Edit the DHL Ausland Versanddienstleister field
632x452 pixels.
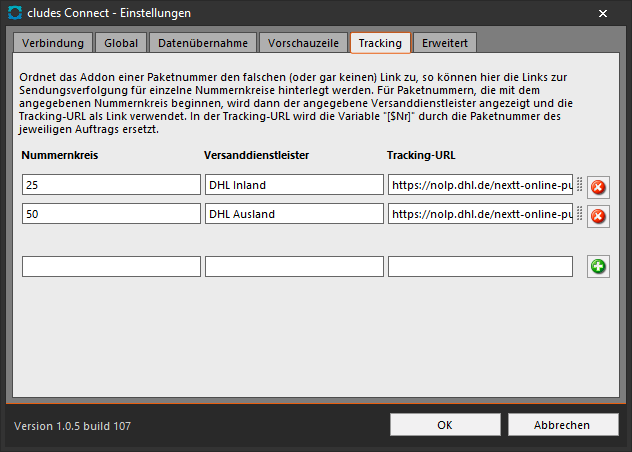pyautogui.click(x=294, y=214)
